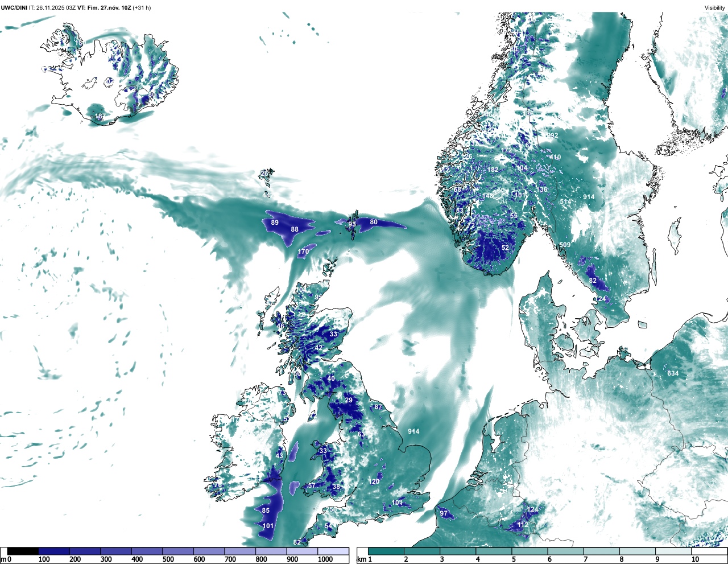Click the '187' value on Iceland's south coast
The width and height of the screenshot is (728, 564).
pos(100,116)
